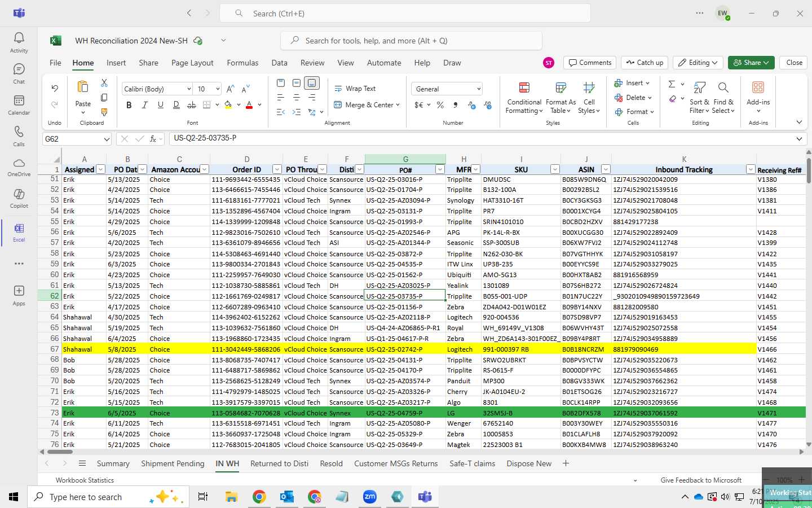Decrease indent in Alignment group
Image resolution: width=812 pixels, height=508 pixels.
pos(281,112)
